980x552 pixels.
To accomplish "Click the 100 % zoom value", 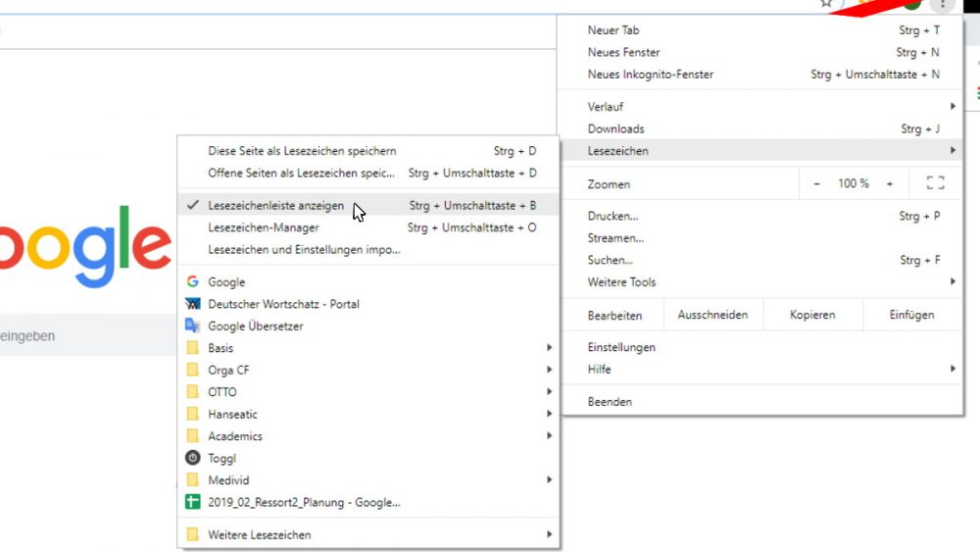I will click(854, 183).
